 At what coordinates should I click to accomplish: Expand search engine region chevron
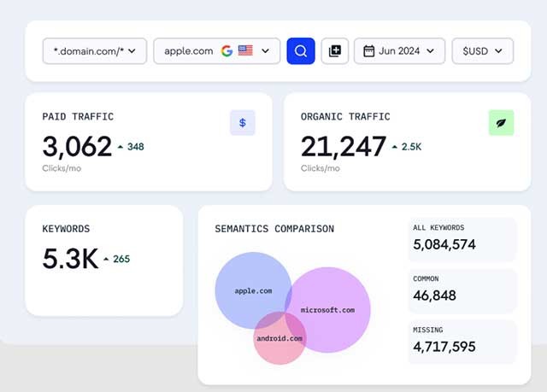click(x=266, y=51)
